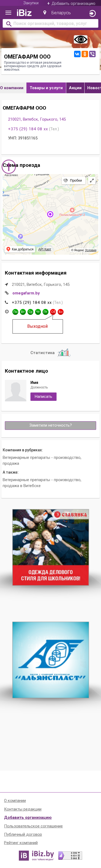Select the Сб day circle
The image size is (101, 868).
[x=53, y=312]
